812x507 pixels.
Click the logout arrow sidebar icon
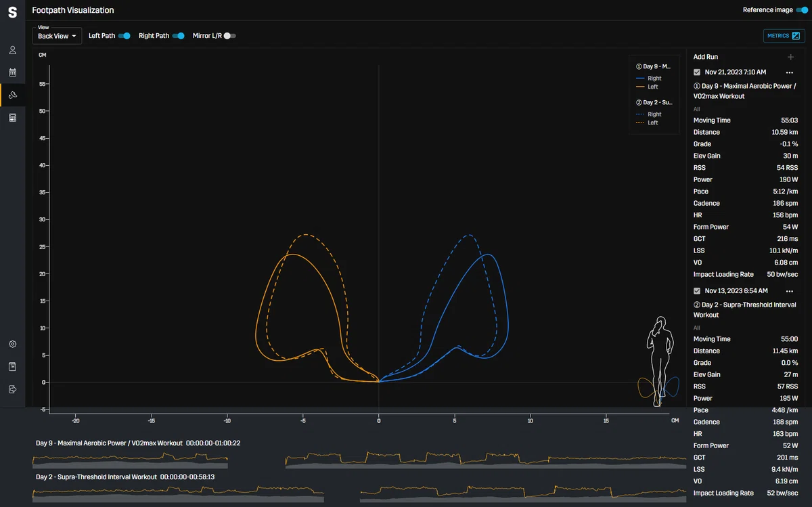click(x=12, y=389)
